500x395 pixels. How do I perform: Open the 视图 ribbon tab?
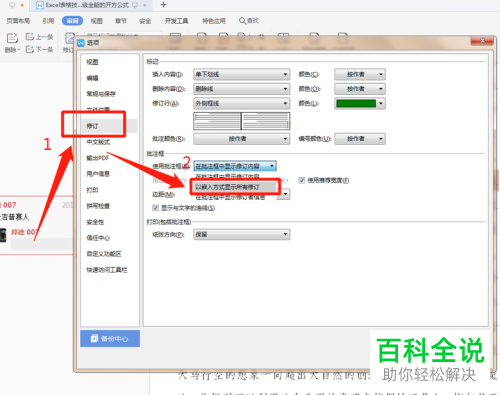(97, 21)
